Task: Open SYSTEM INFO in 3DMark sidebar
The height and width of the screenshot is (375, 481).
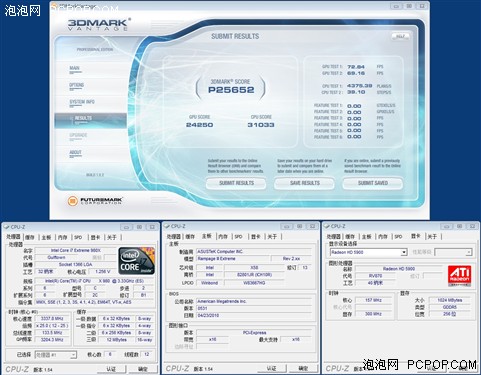Action: point(82,102)
